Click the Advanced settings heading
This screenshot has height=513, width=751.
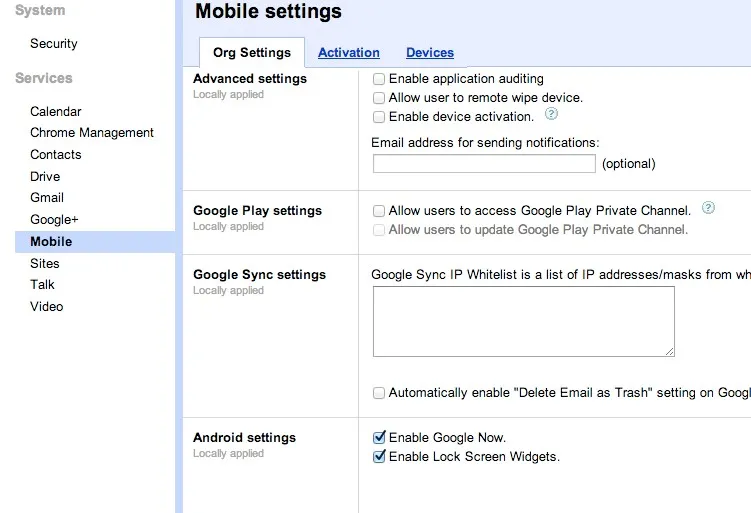(250, 79)
